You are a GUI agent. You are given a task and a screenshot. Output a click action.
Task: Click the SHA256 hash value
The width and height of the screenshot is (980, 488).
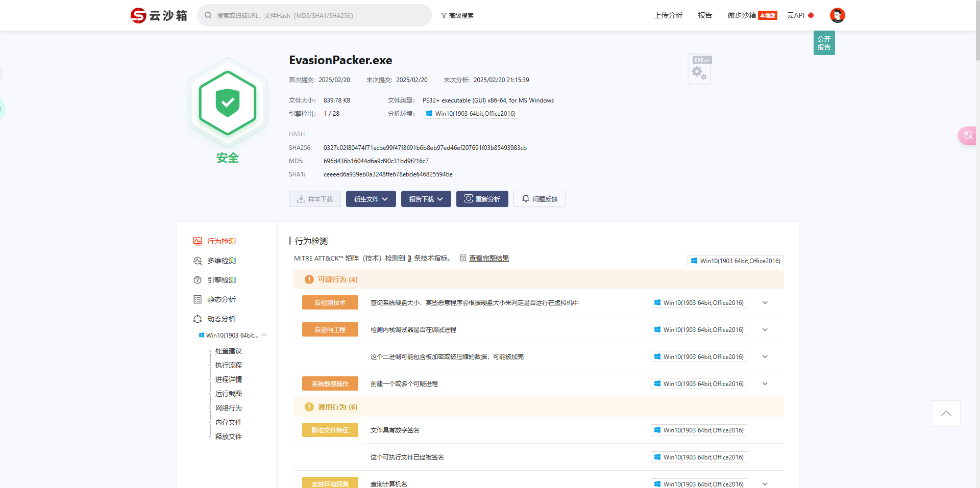[425, 148]
